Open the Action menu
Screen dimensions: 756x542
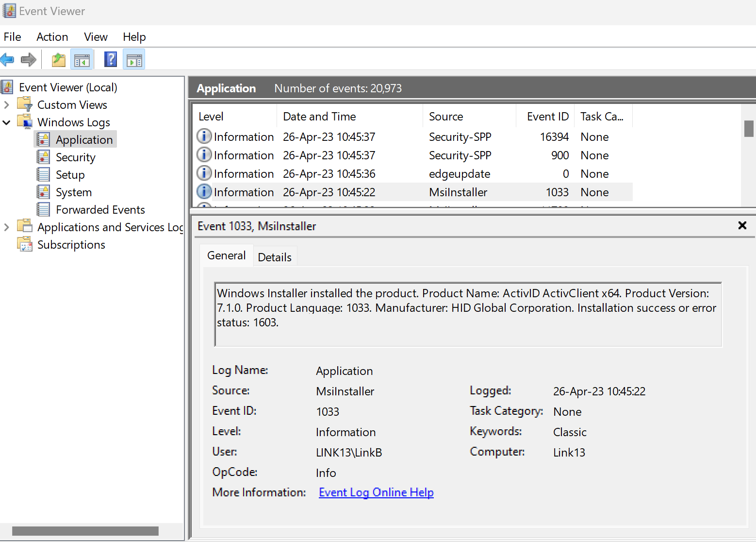tap(52, 36)
